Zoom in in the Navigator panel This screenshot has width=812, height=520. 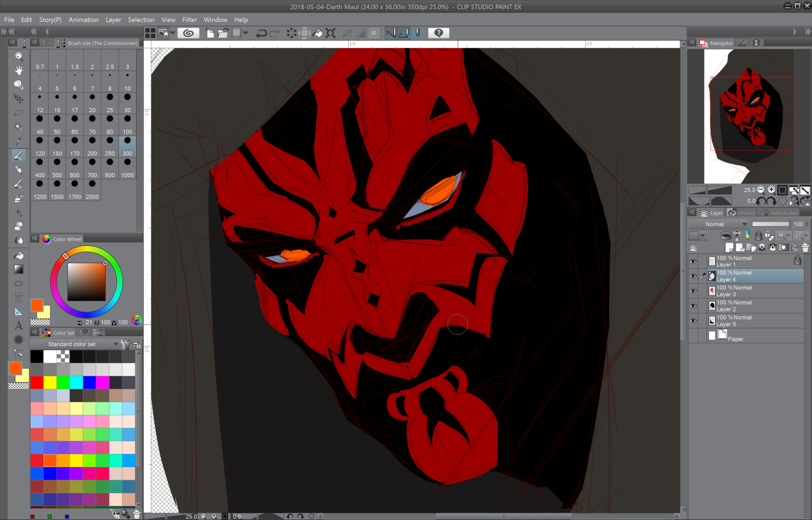point(771,189)
